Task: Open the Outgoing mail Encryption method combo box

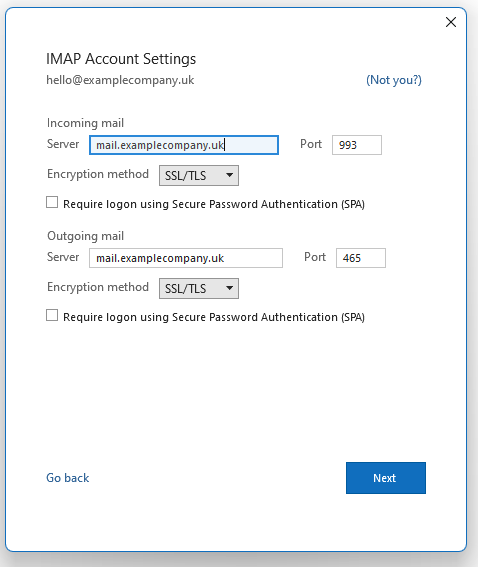Action: coord(199,288)
